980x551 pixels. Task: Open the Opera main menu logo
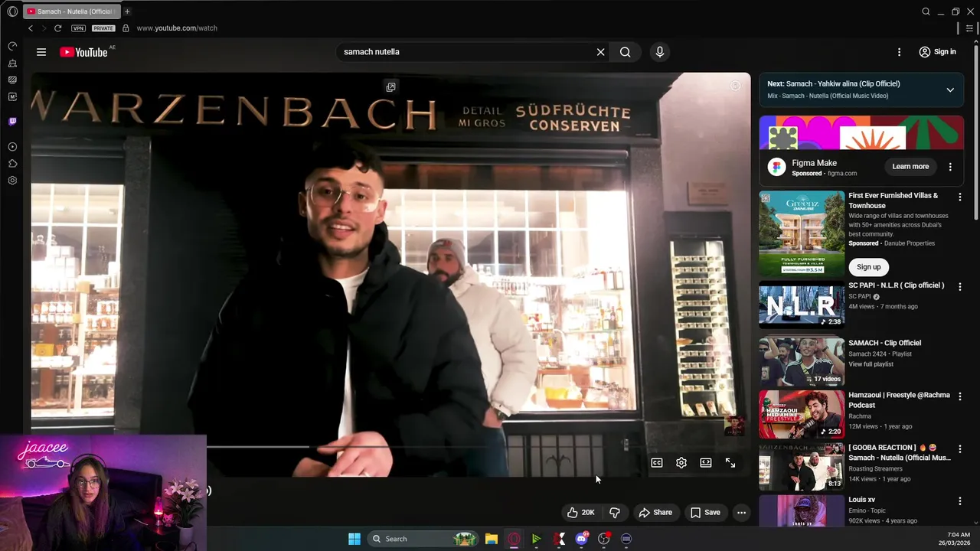pos(12,11)
